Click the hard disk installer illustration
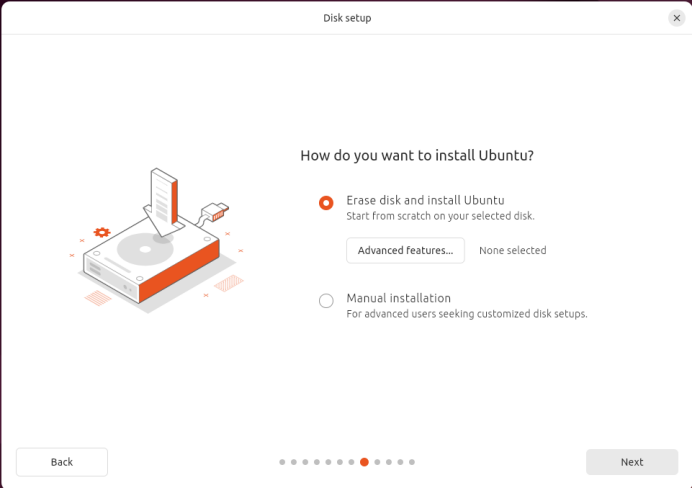 coord(155,250)
